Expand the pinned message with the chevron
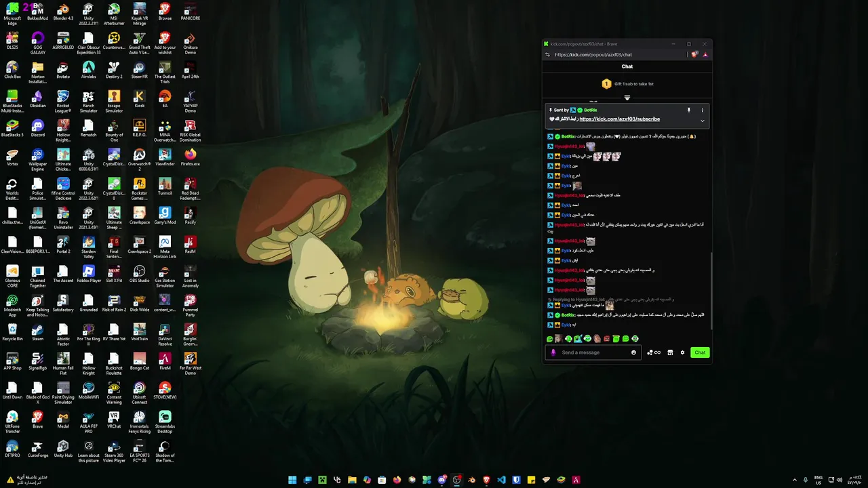 [703, 121]
